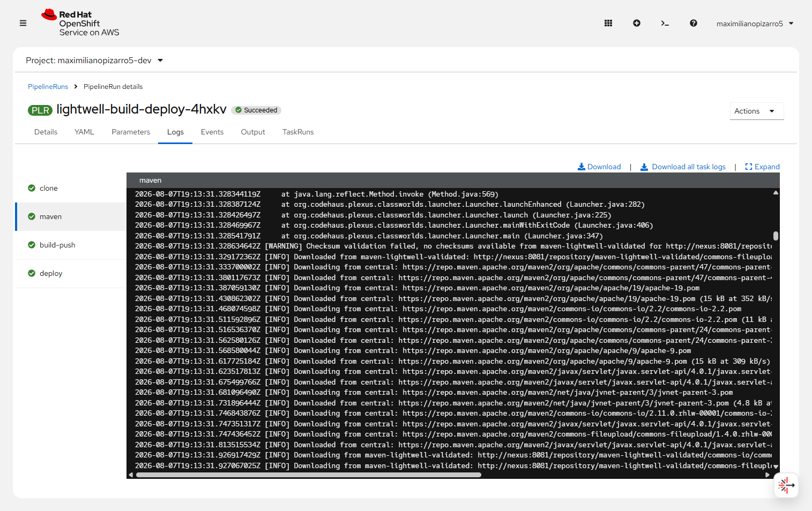Select the deploy task
The height and width of the screenshot is (511, 812).
coord(71,273)
